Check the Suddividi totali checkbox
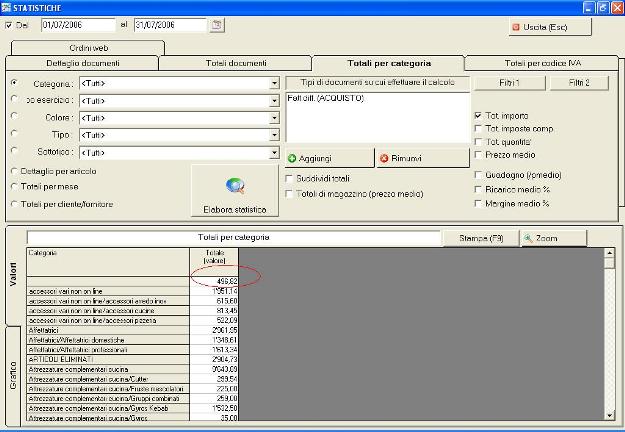 [289, 179]
